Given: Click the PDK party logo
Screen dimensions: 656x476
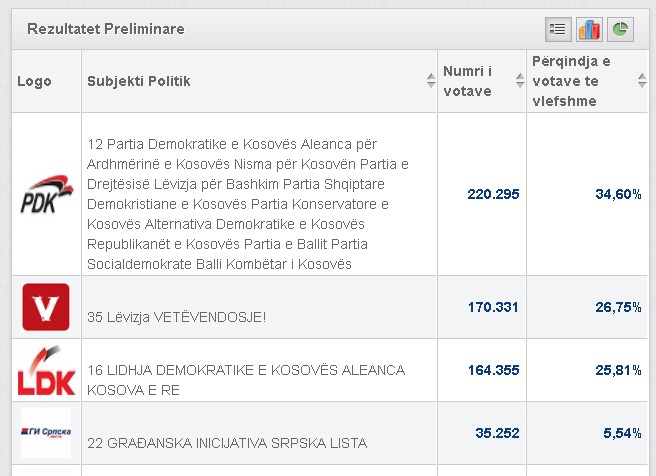Looking at the screenshot, I should 46,195.
